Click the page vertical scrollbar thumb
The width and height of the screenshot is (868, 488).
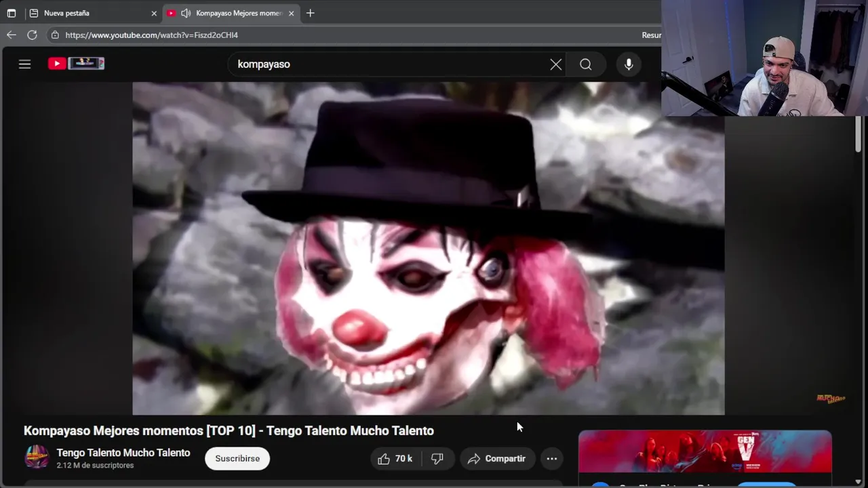858,134
